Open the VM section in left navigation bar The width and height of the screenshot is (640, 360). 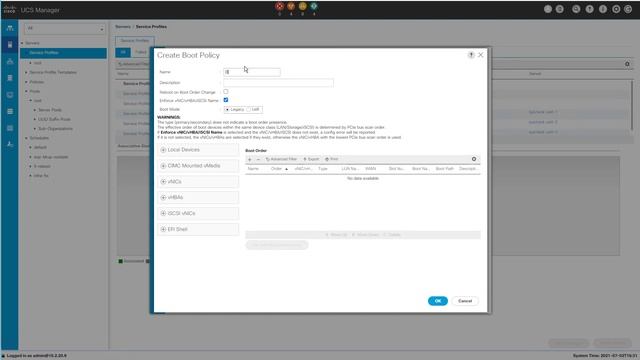click(x=10, y=95)
